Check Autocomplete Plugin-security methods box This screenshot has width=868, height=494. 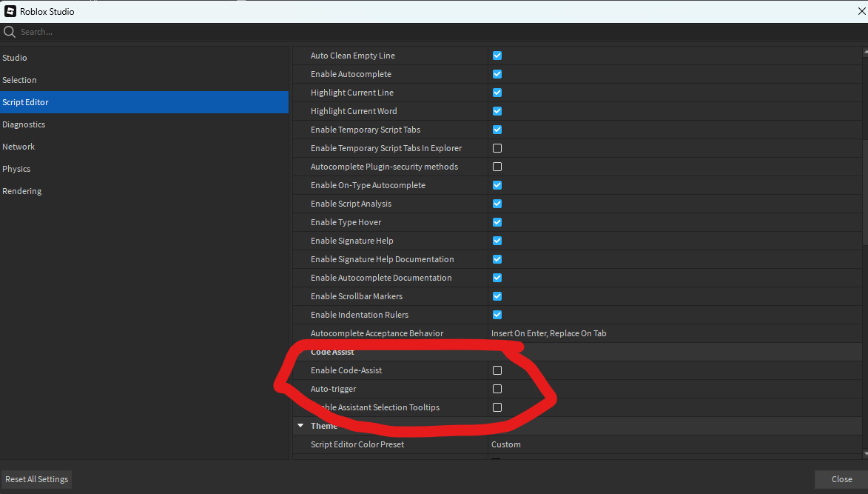497,167
